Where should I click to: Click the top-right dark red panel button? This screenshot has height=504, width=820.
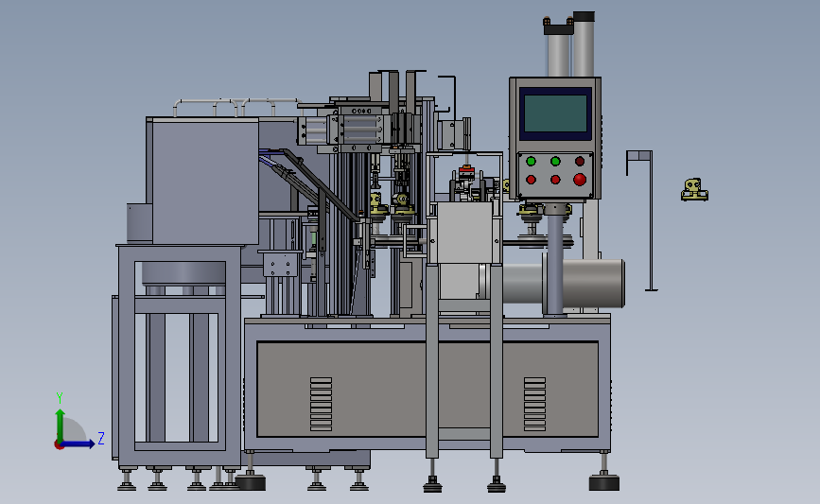coord(580,161)
